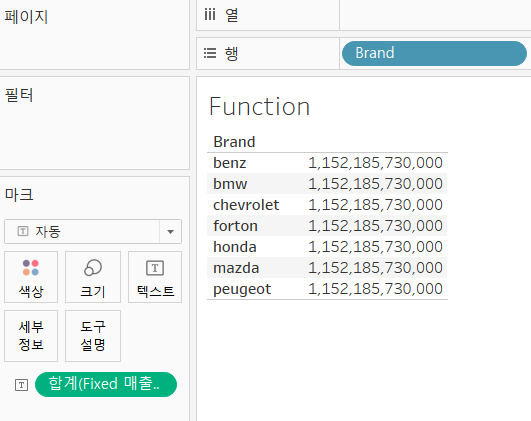This screenshot has width=531, height=421.
Task: Open the Color (색상) mark card
Action: point(31,277)
